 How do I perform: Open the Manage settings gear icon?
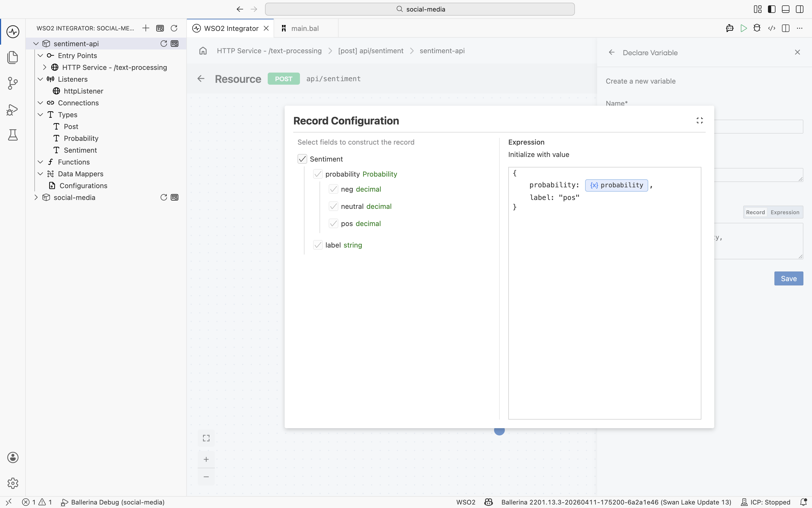click(x=13, y=483)
